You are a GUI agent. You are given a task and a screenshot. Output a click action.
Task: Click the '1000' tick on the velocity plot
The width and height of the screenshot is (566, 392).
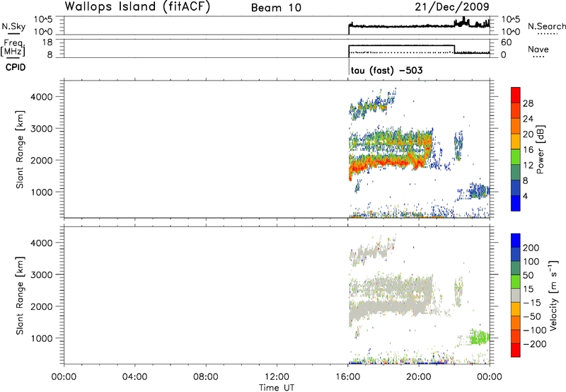tap(42, 338)
